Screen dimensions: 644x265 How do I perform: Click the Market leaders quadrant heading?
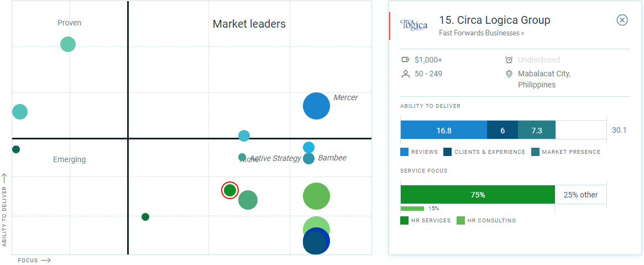249,24
